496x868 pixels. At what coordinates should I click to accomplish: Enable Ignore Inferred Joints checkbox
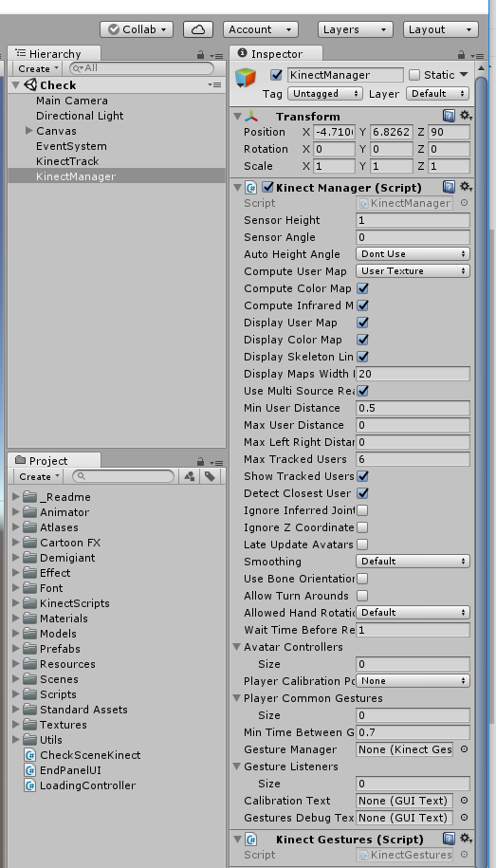point(362,509)
